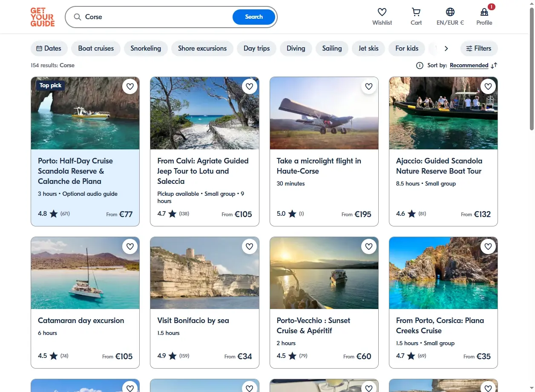Click the sort info icon
Viewport: 535px width, 392px height.
[420, 66]
